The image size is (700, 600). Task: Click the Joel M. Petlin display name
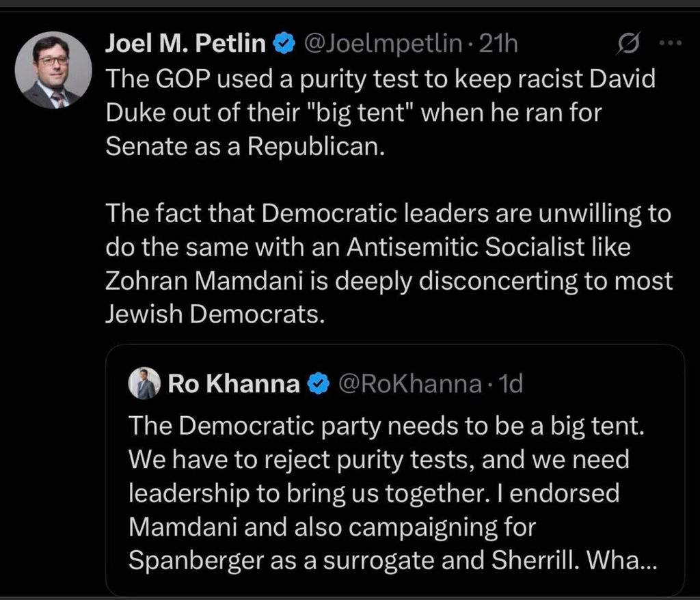pos(185,44)
